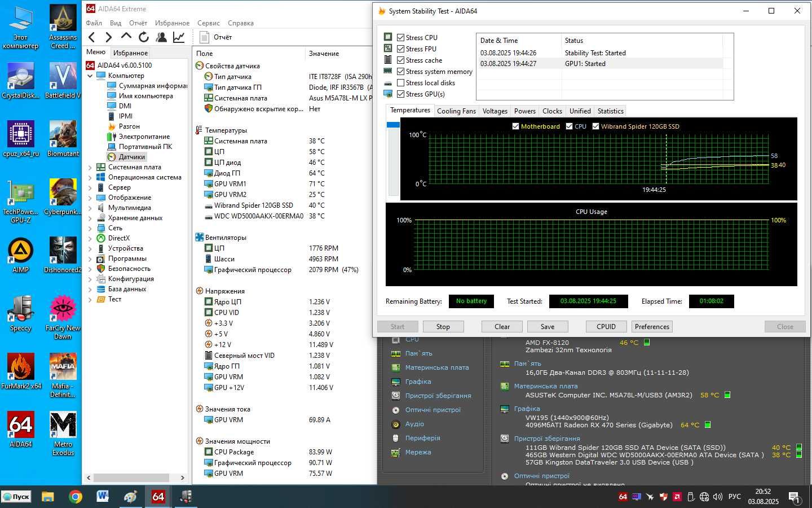The width and height of the screenshot is (812, 508).
Task: Open the AIMP desktop shortcut
Action: (21, 255)
